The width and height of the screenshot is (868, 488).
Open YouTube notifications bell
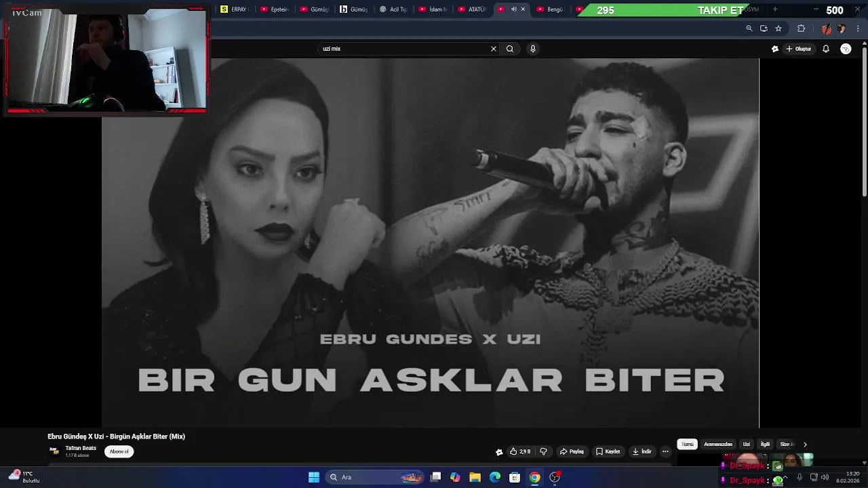click(825, 49)
